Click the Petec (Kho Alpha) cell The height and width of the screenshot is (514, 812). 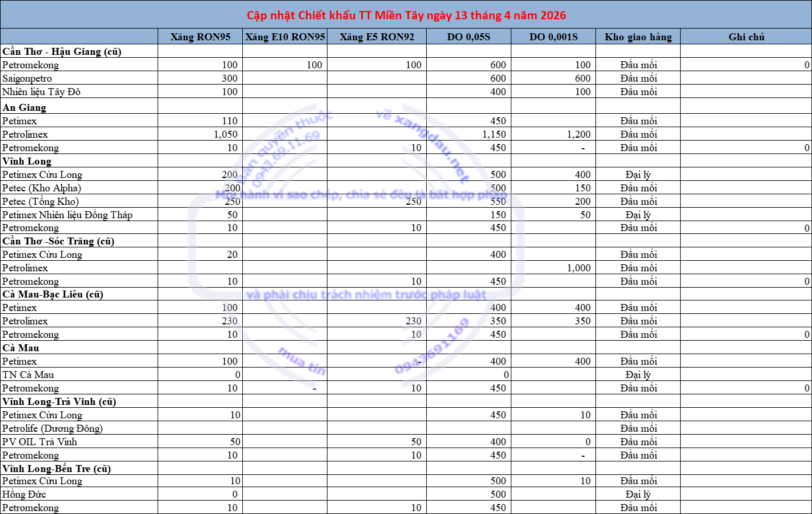(41, 188)
